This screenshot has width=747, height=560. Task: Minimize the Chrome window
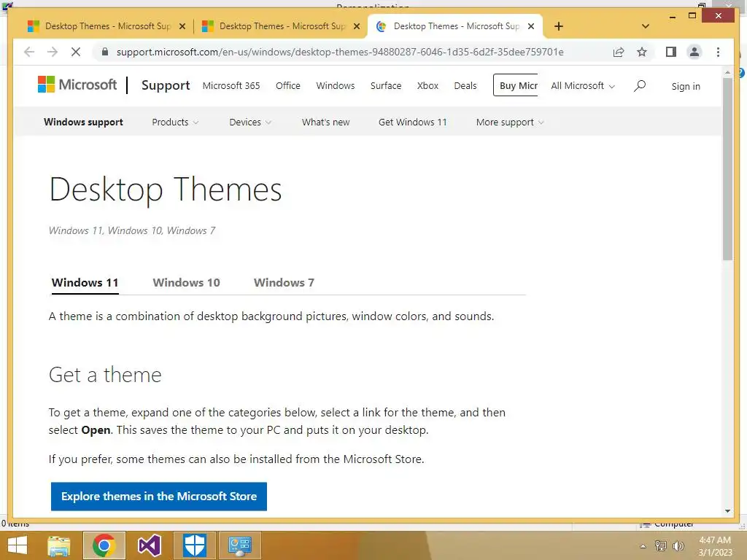[x=672, y=16]
